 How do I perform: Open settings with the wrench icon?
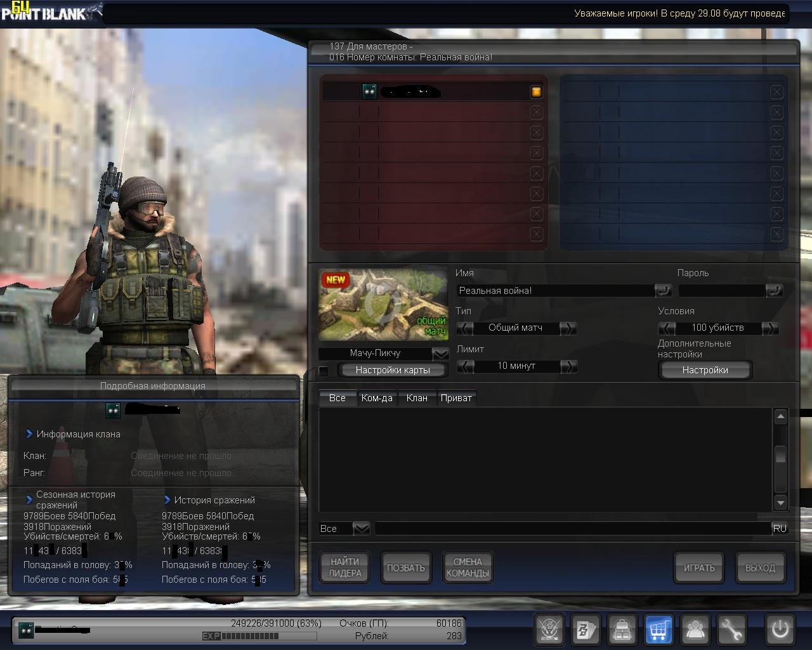click(x=733, y=630)
